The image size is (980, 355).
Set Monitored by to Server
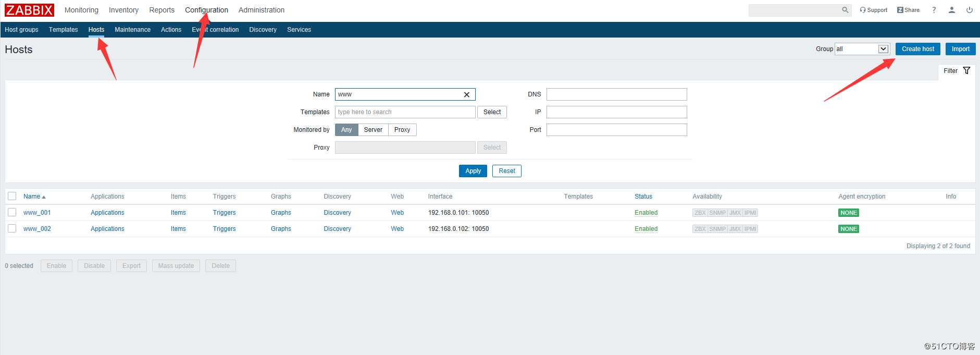pyautogui.click(x=373, y=130)
